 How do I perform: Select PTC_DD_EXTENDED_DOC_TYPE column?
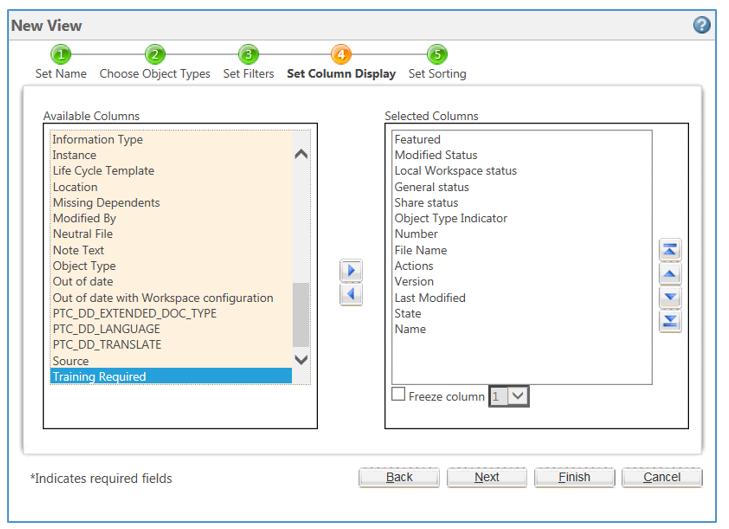pos(171,313)
